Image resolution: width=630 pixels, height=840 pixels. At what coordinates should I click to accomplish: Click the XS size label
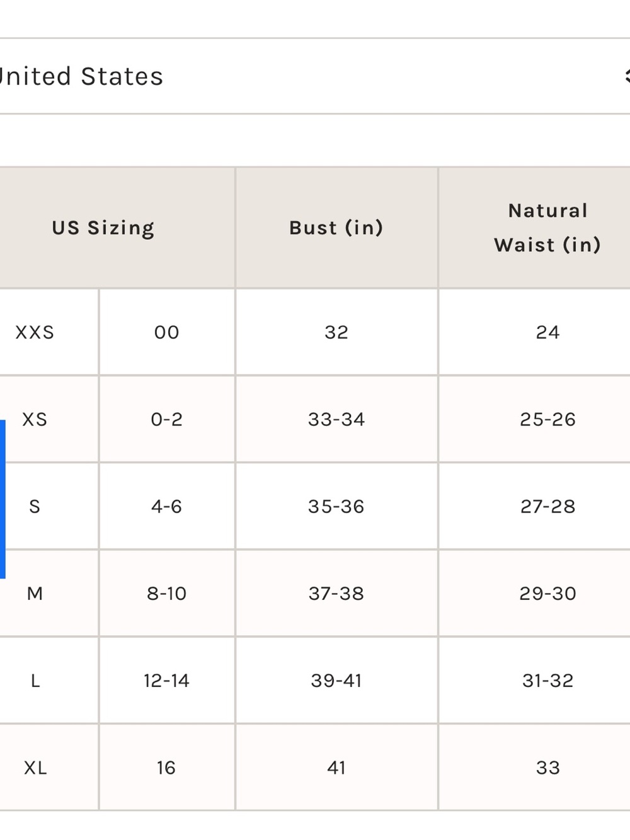click(x=35, y=419)
